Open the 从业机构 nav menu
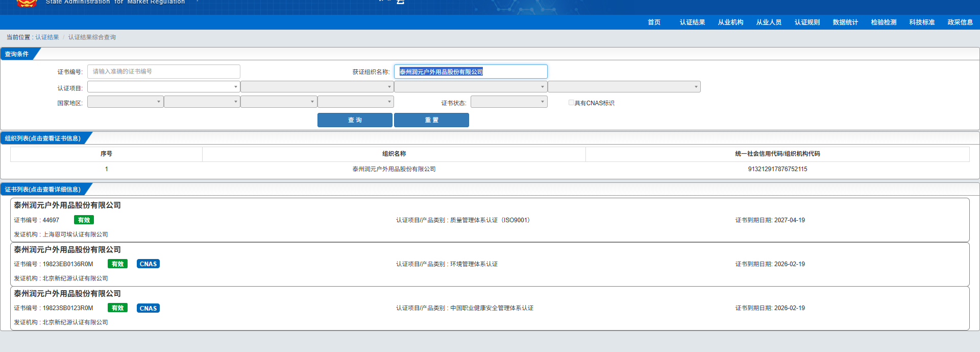 [730, 22]
